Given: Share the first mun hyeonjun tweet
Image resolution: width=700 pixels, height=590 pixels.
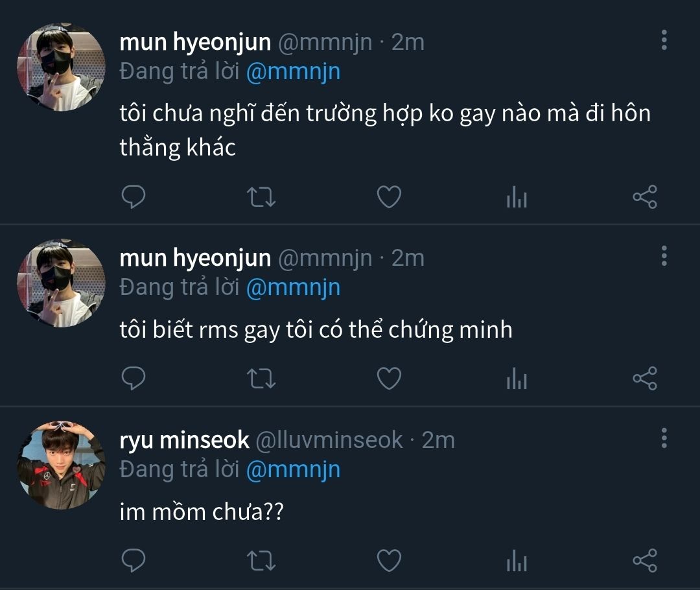Looking at the screenshot, I should (x=645, y=197).
